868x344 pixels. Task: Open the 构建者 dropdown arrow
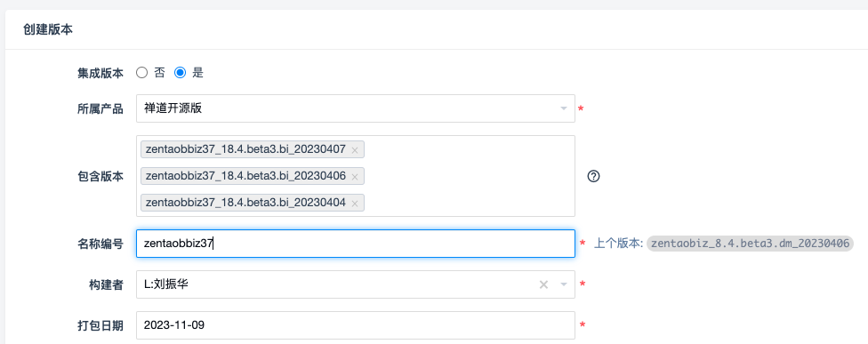click(564, 284)
